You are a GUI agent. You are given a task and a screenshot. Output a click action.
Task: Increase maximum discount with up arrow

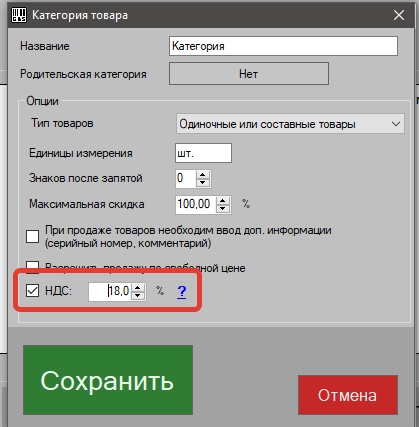pos(223,201)
